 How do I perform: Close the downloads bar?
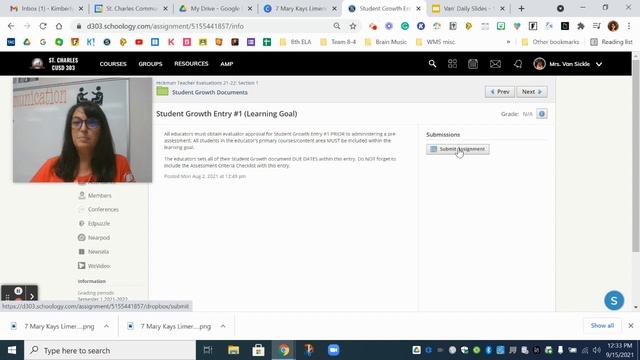pyautogui.click(x=631, y=326)
